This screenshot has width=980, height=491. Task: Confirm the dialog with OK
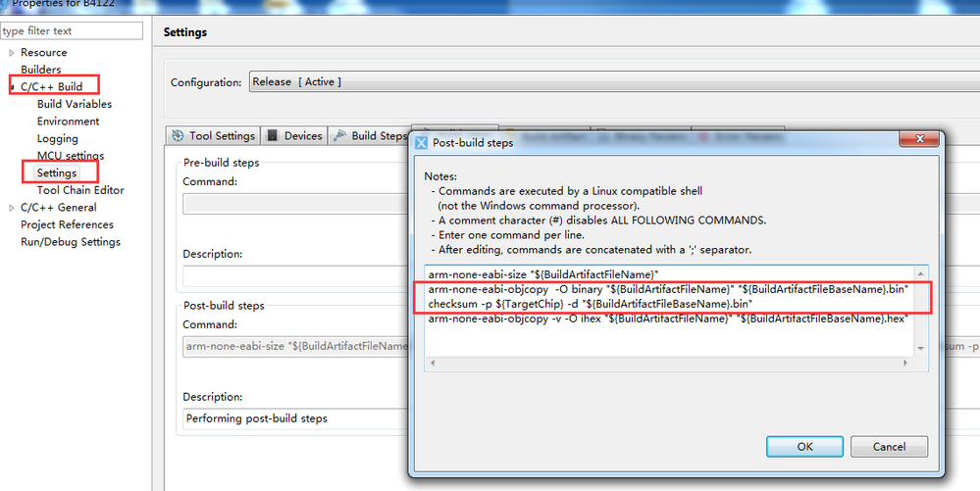point(804,447)
